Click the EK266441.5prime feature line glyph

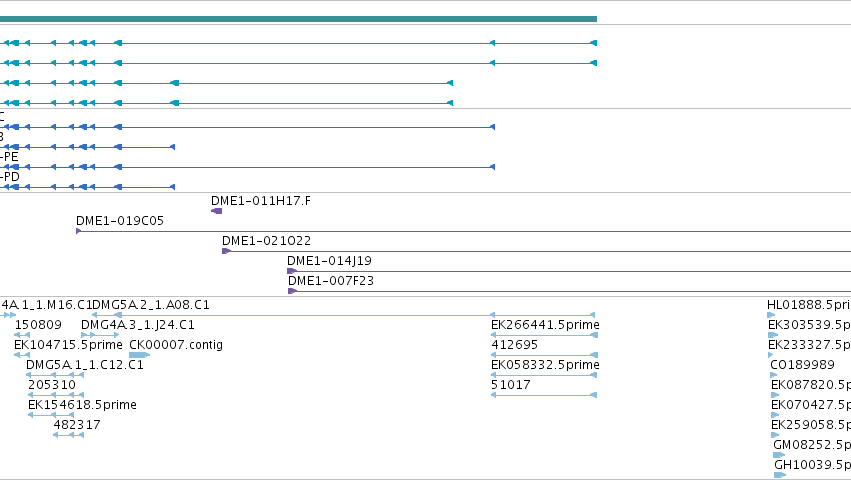point(544,335)
